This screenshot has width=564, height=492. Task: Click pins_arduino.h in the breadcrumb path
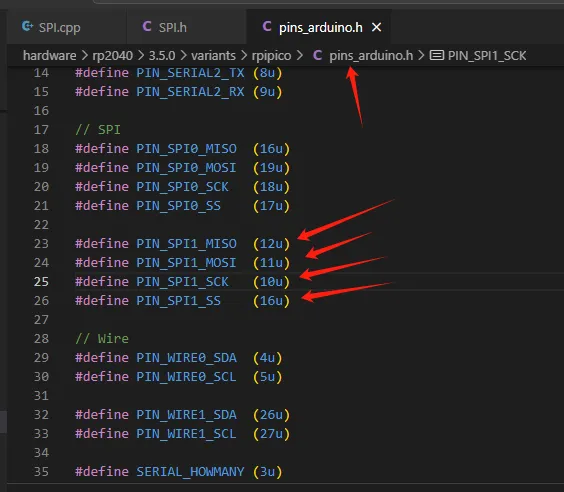click(x=371, y=55)
